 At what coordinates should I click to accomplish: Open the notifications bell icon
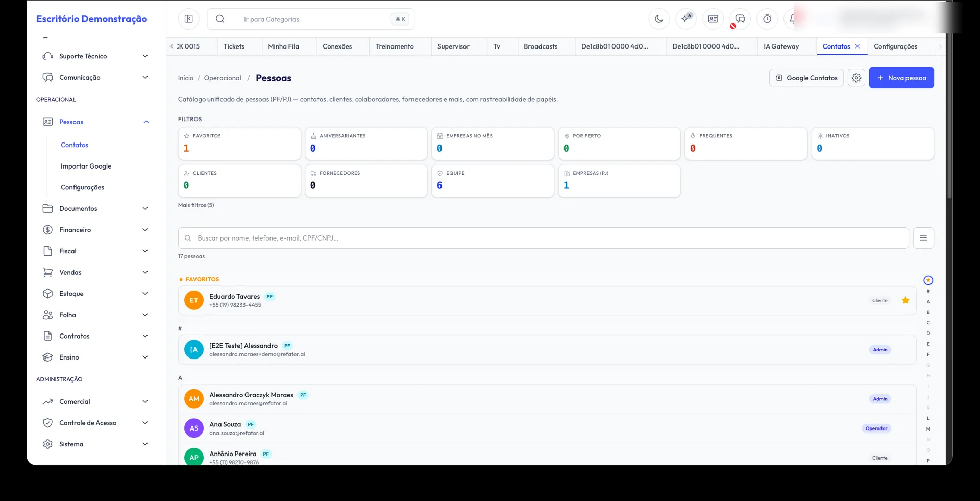click(793, 19)
